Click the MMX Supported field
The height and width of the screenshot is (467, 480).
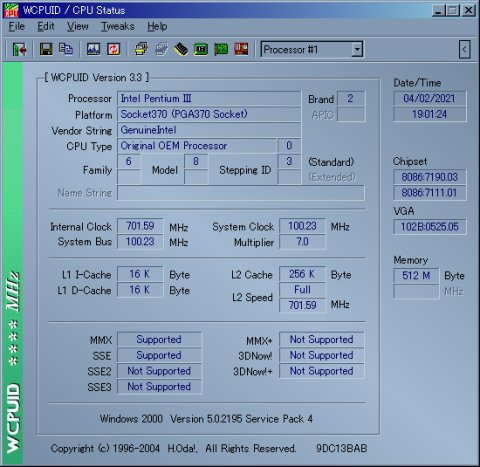[x=159, y=340]
